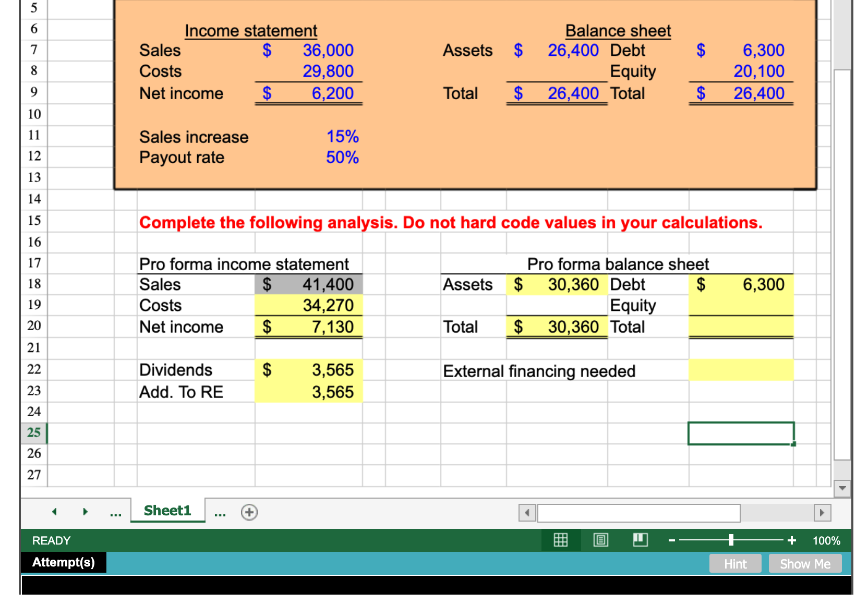Screen dimensions: 868x604
Task: Click the 100% zoom level text
Action: pos(826,540)
